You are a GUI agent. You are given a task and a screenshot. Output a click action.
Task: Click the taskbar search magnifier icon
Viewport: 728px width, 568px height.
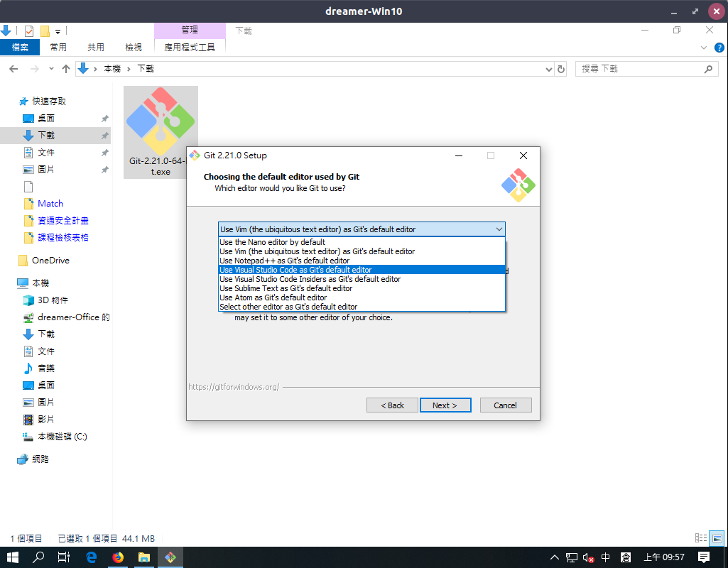tap(39, 557)
